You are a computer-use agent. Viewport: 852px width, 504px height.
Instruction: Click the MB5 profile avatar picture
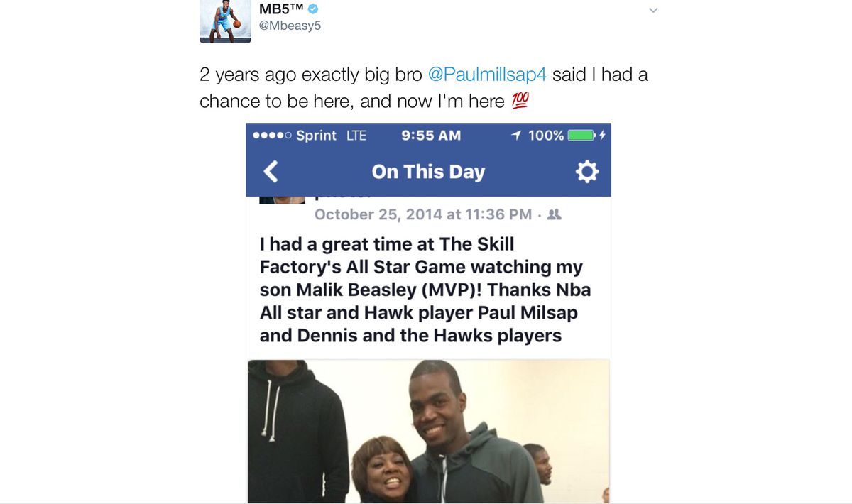(x=225, y=21)
